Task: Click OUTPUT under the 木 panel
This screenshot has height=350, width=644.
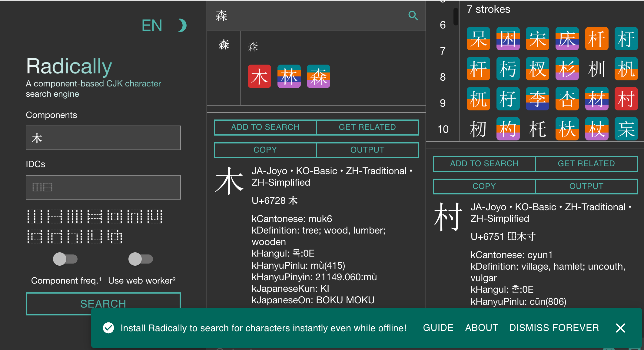Action: [367, 150]
